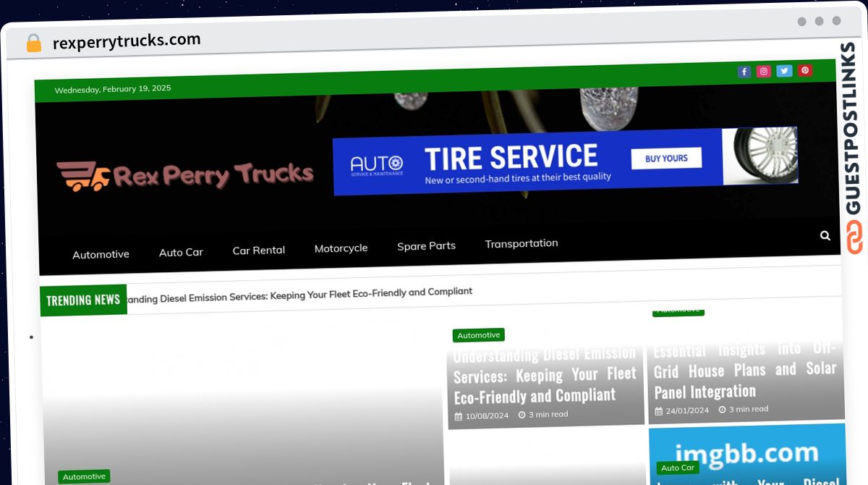This screenshot has width=868, height=485.
Task: Open Essential Insights Into Off-Grid House Plans article
Action: pyautogui.click(x=745, y=371)
